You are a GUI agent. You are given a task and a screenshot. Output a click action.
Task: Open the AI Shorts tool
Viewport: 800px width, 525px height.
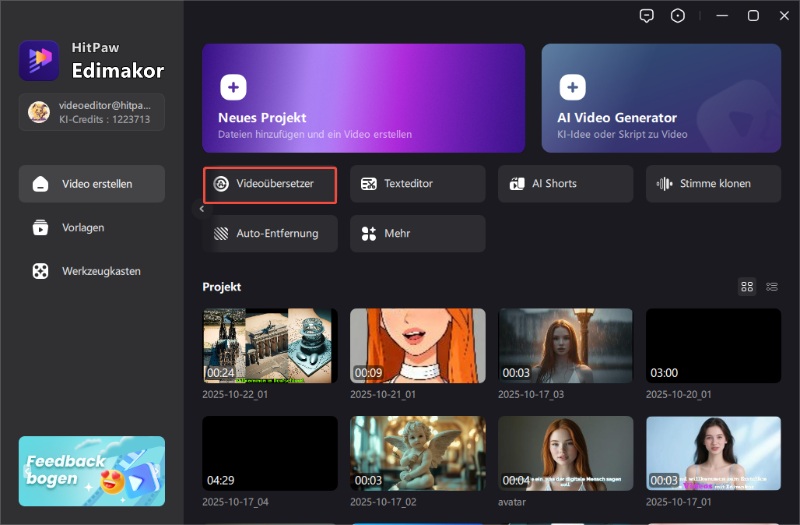tap(565, 184)
